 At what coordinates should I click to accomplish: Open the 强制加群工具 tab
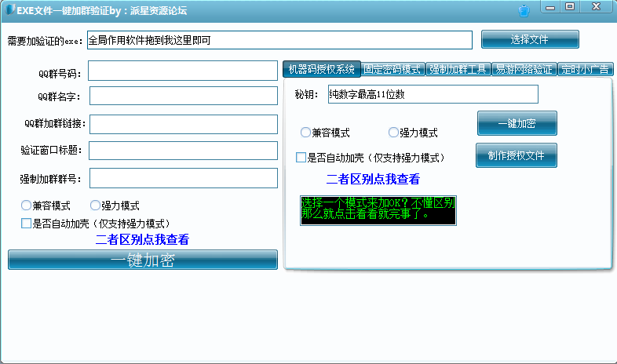tap(458, 69)
